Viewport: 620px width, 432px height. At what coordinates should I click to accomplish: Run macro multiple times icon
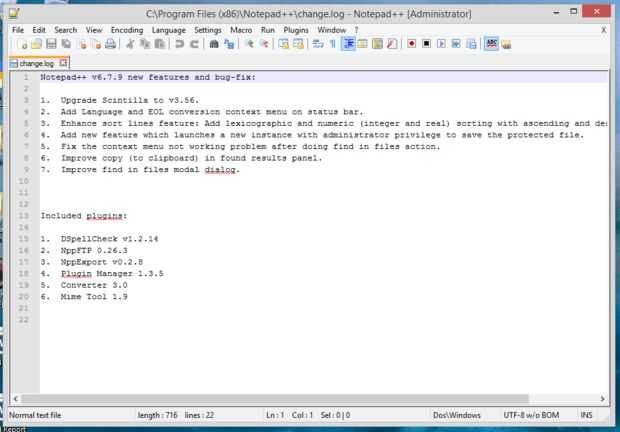456,44
